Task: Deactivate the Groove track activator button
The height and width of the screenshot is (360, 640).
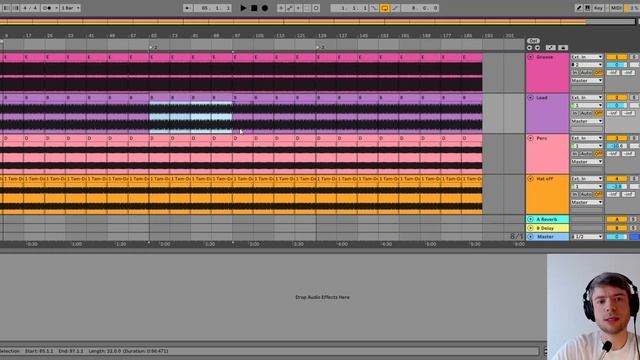Action: [x=617, y=57]
